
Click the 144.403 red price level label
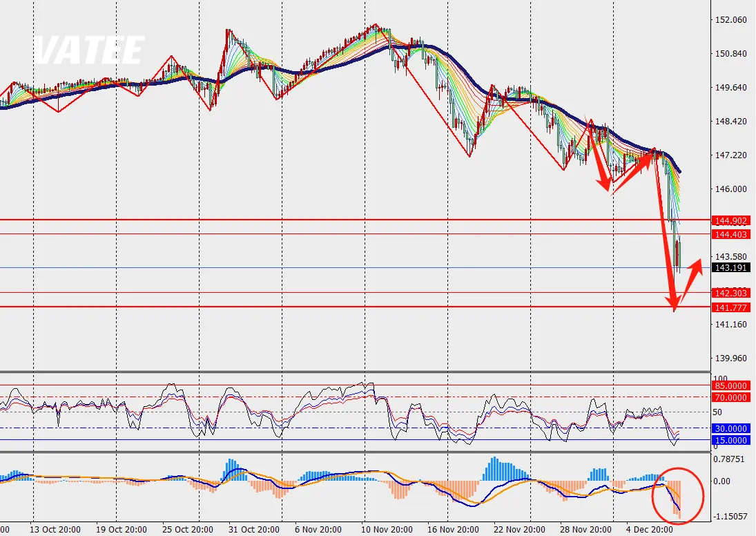pyautogui.click(x=732, y=235)
